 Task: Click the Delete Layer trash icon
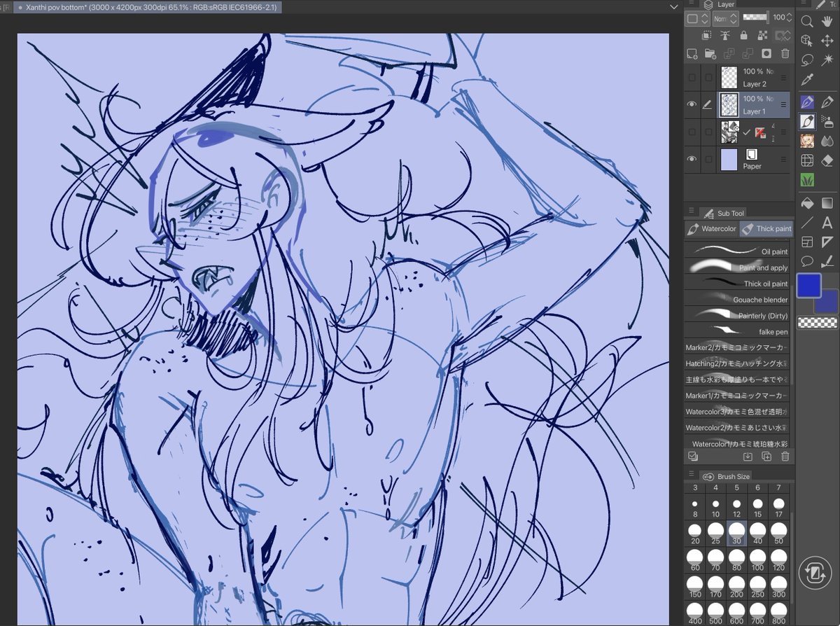coord(785,53)
